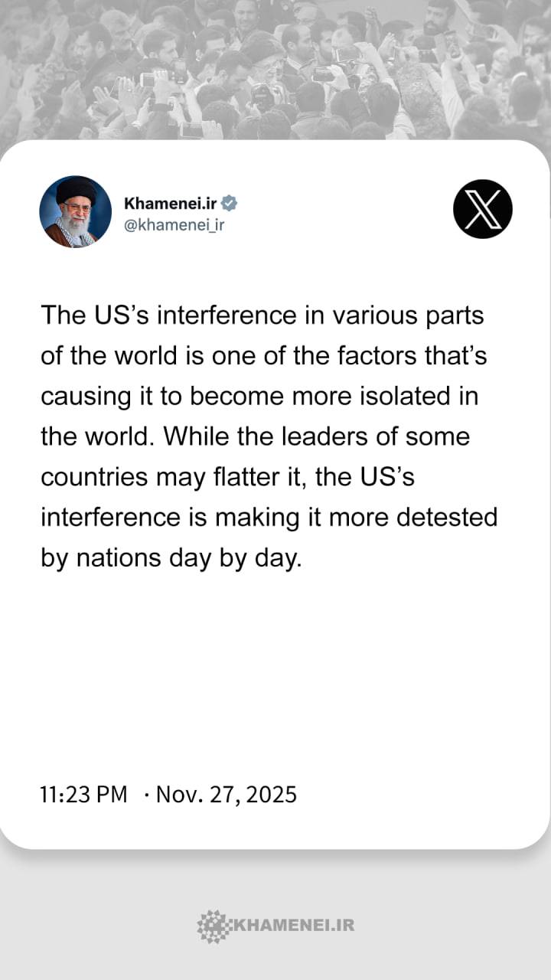Open the Khamenei.ir display name
The height and width of the screenshot is (980, 551).
pyautogui.click(x=170, y=204)
